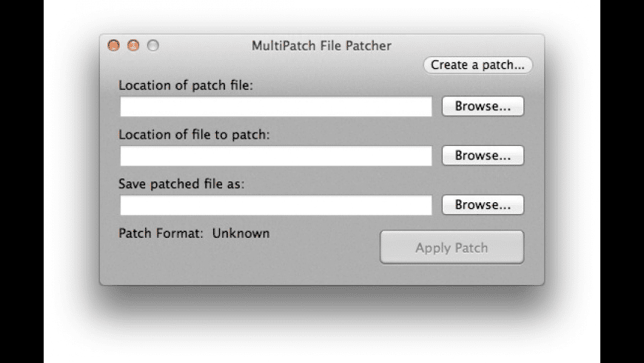The width and height of the screenshot is (644, 363).
Task: Browse for the file to patch
Action: [x=483, y=156]
